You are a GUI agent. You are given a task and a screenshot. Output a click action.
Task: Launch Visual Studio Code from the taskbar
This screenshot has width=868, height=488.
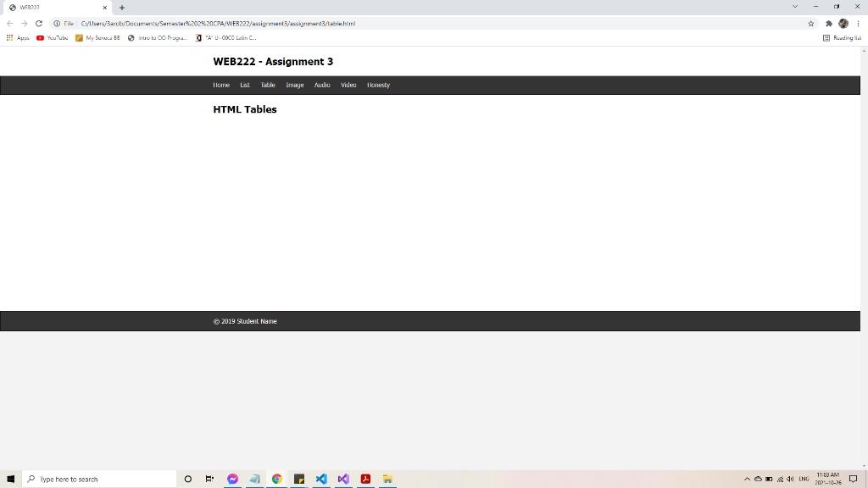tap(321, 479)
